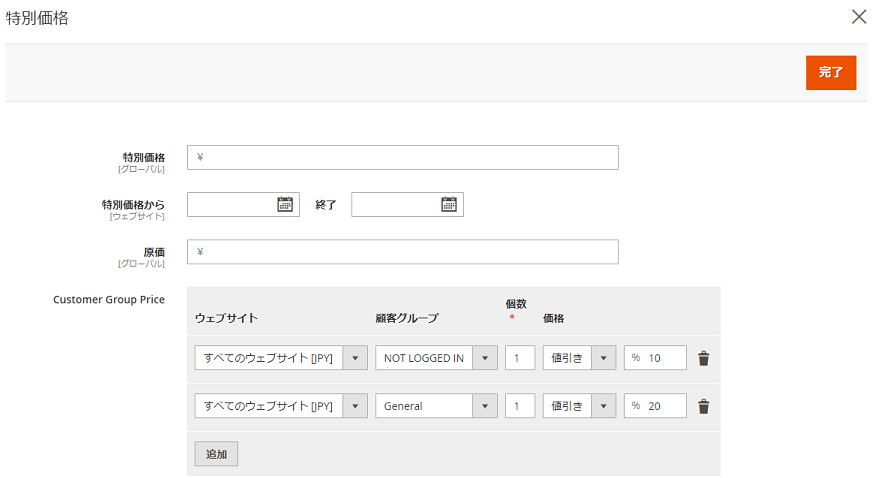Focus the 原価 cost input field

coord(410,252)
